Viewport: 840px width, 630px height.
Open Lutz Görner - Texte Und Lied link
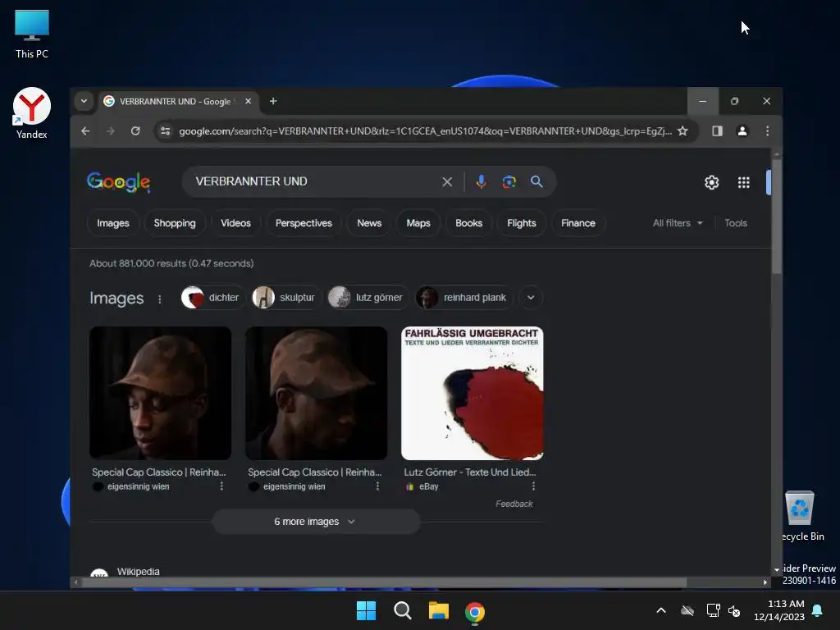point(470,472)
